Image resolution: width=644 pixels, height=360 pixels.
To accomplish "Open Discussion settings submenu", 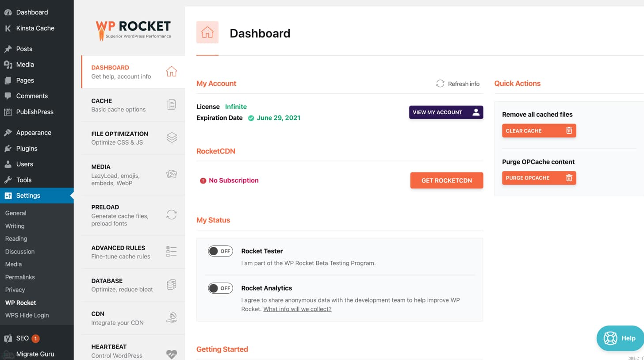I will point(20,252).
